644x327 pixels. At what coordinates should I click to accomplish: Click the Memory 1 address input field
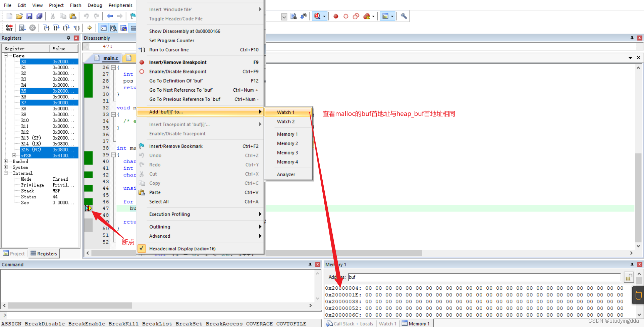tap(484, 277)
